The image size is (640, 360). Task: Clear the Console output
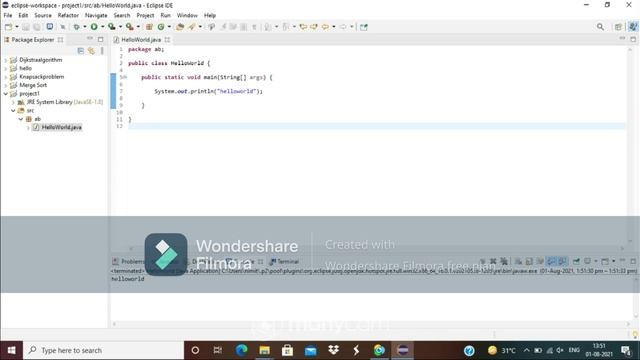coord(518,261)
